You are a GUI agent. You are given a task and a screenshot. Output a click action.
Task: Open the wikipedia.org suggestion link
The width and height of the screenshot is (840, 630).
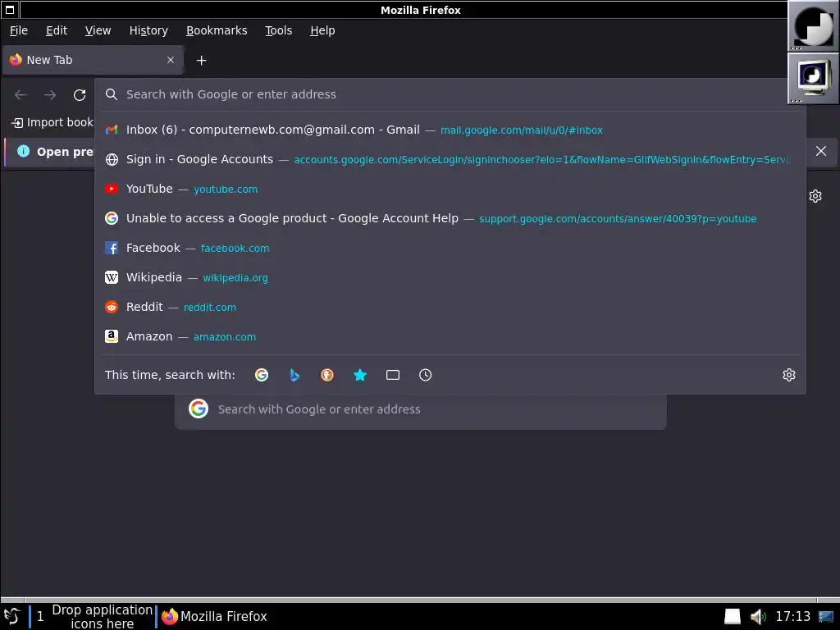point(235,277)
